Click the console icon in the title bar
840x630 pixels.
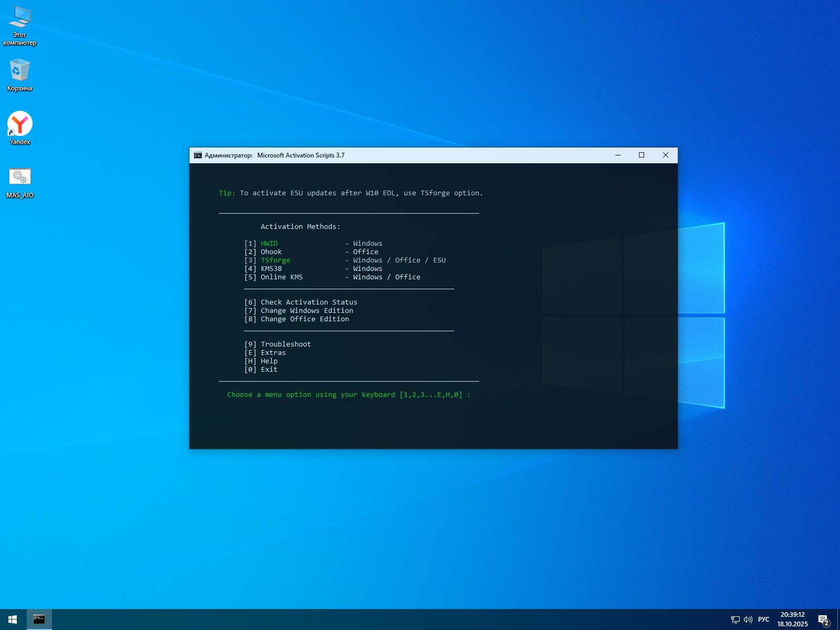coord(198,155)
